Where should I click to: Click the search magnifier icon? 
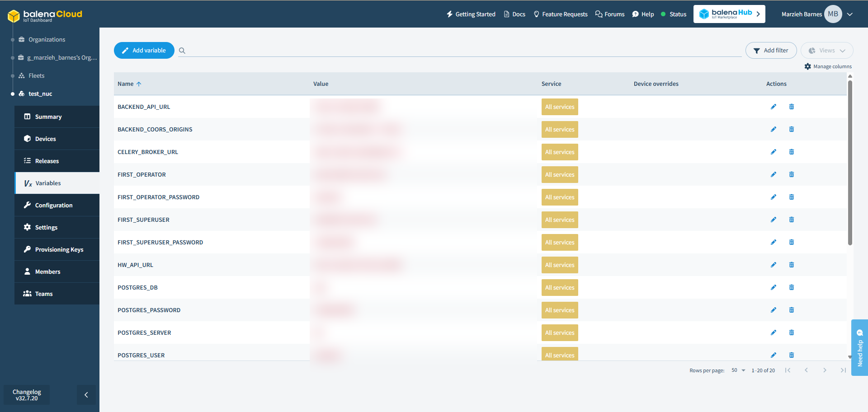(182, 51)
